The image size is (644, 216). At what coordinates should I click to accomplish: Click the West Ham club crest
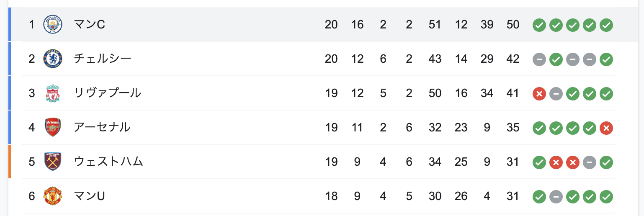click(x=53, y=162)
